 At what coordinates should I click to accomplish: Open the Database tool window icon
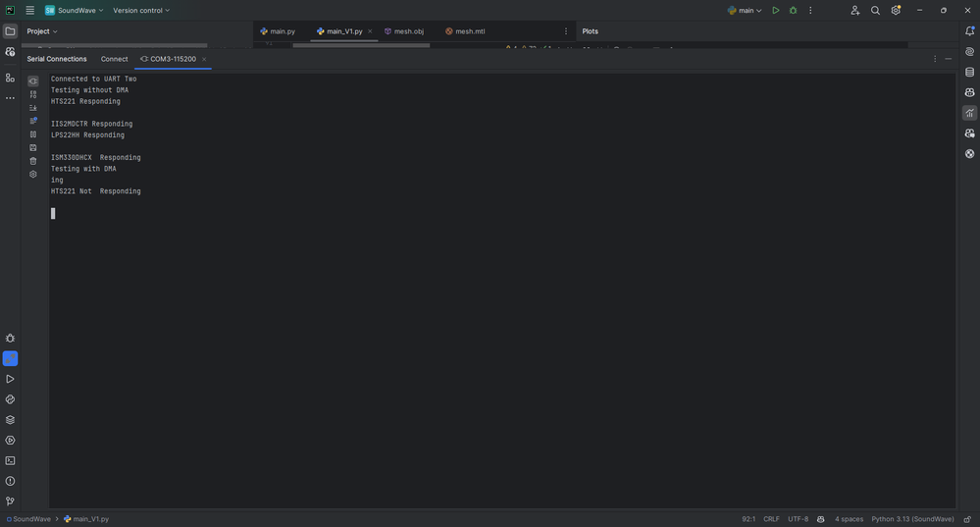coord(969,72)
